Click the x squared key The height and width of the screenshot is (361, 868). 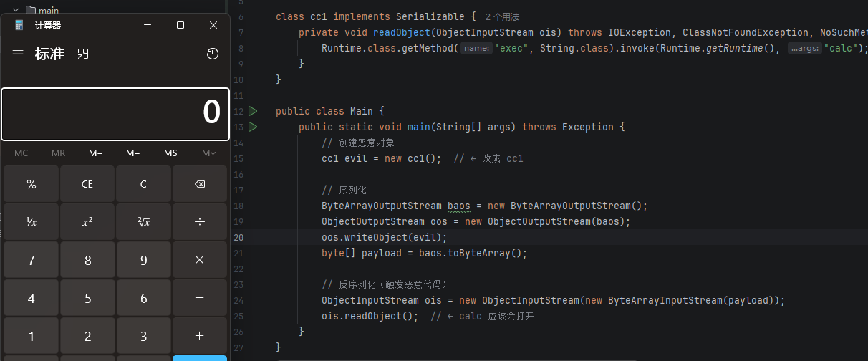87,222
